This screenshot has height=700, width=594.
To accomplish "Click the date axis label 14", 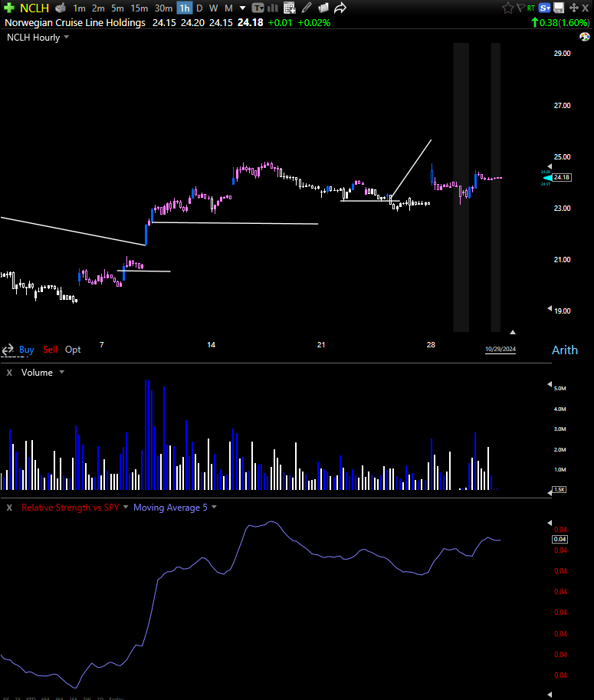I will [x=211, y=345].
